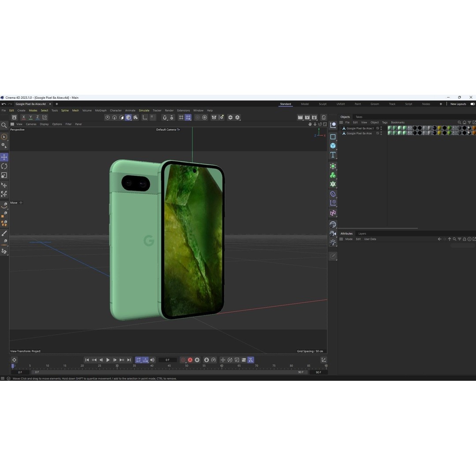Open the Render menu
The height and width of the screenshot is (476, 476).
click(169, 111)
